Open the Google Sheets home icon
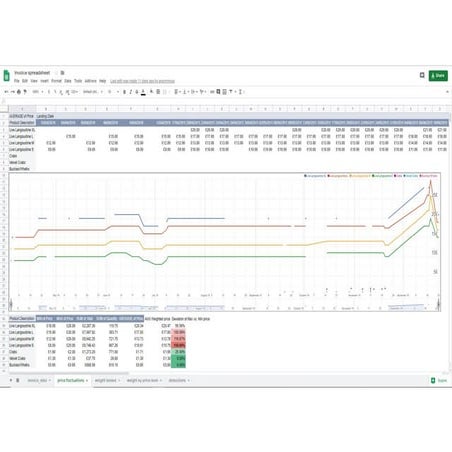This screenshot has height=452, width=452. tap(7, 76)
